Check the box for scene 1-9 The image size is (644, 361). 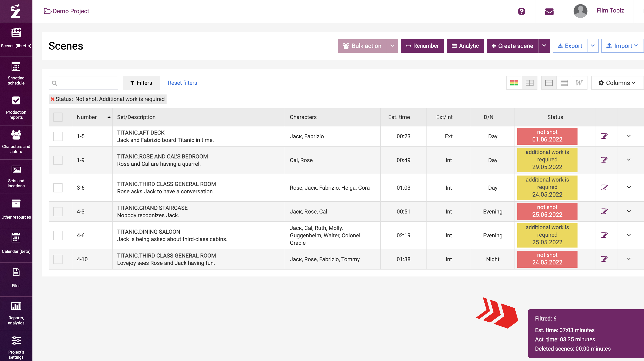58,160
